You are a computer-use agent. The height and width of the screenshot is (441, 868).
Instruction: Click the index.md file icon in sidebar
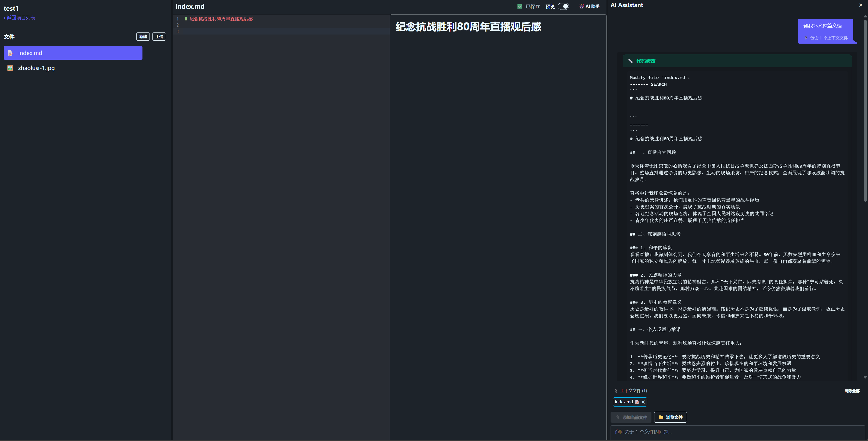[10, 53]
